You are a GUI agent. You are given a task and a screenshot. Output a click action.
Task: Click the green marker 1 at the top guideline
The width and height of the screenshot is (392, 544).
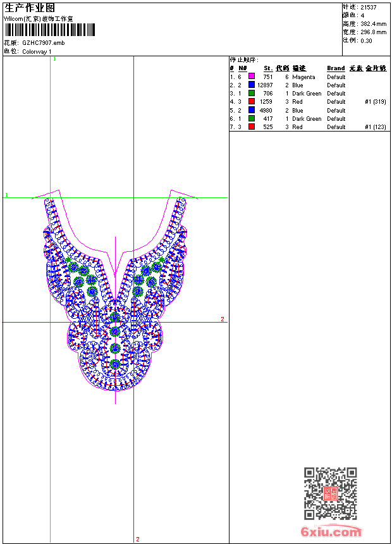tap(54, 59)
